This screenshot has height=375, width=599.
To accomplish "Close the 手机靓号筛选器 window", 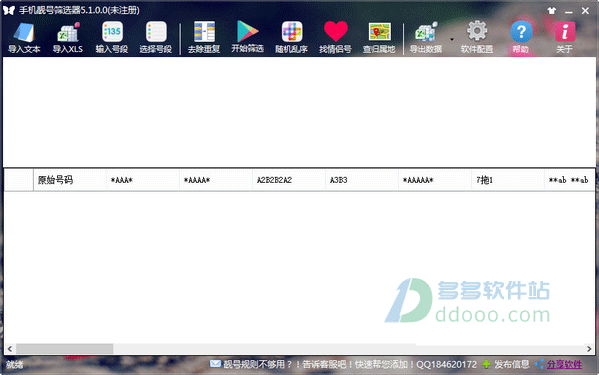I will pyautogui.click(x=585, y=11).
